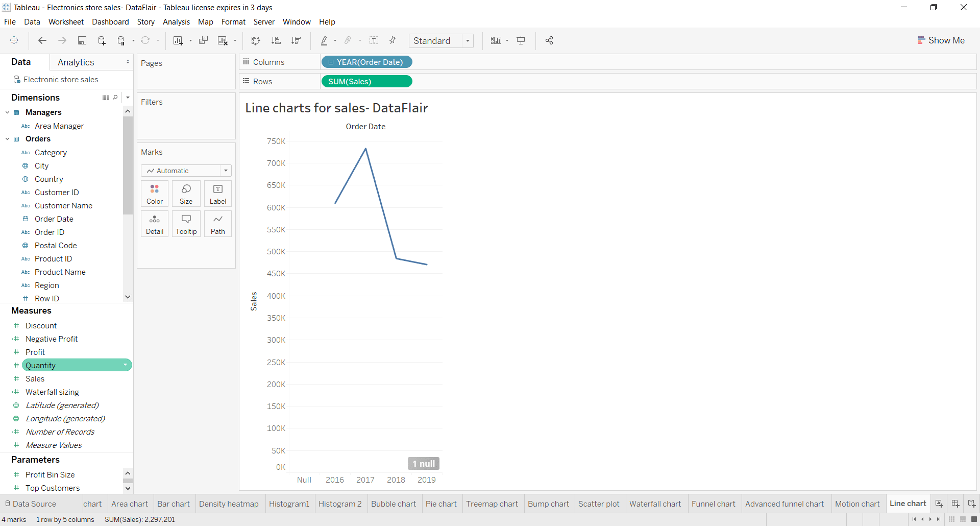Undo with the back arrow

point(42,40)
